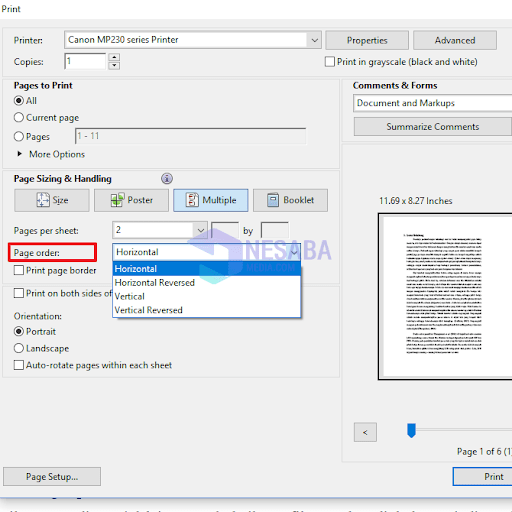The width and height of the screenshot is (512, 512).
Task: Click the preview page slider handle
Action: tap(411, 430)
